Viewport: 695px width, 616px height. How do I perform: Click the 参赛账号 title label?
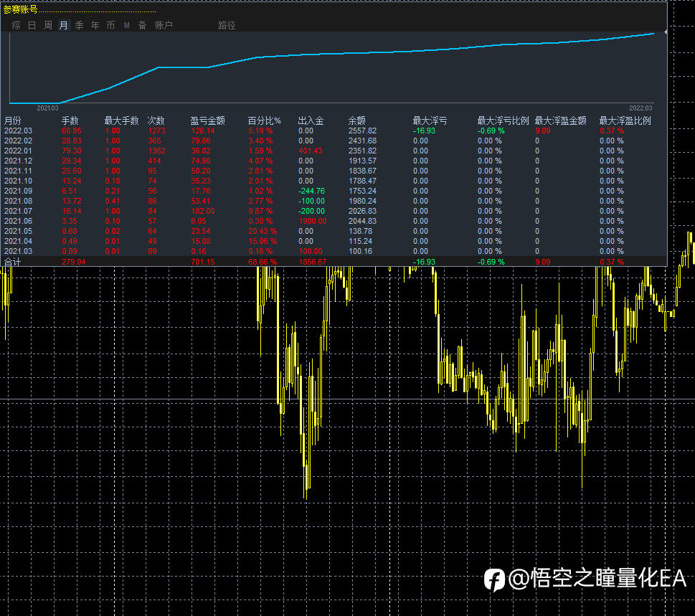click(21, 9)
